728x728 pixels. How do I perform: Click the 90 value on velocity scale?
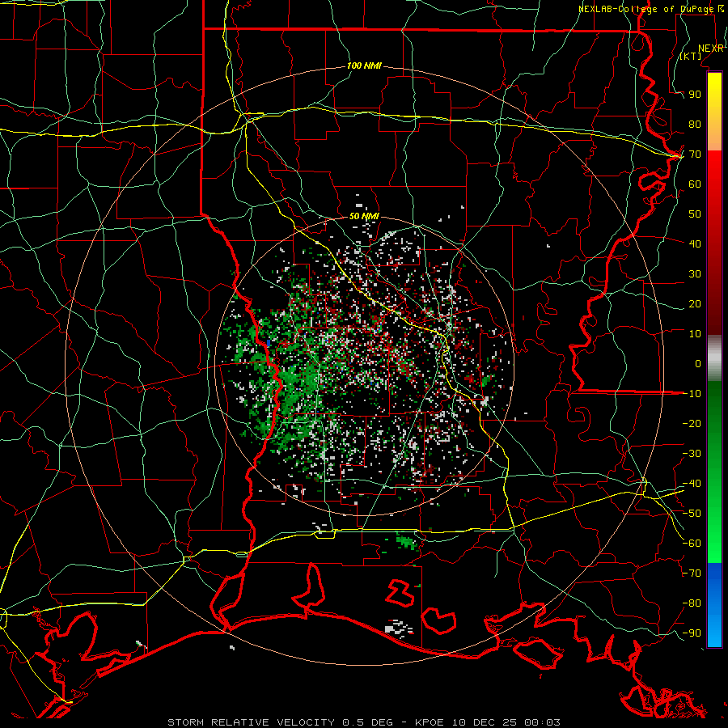(695, 95)
